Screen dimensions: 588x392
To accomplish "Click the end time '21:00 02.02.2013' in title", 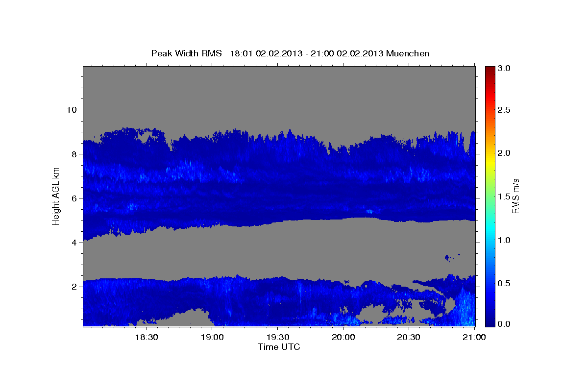I will tap(348, 53).
